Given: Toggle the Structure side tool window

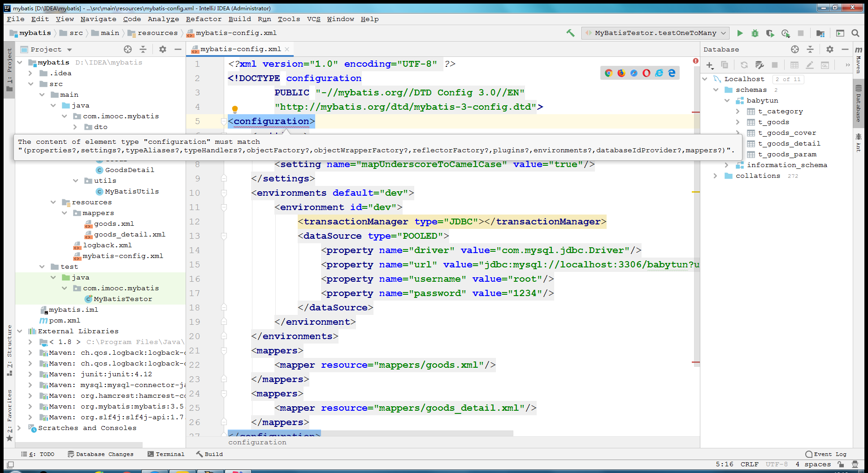Looking at the screenshot, I should click(x=9, y=350).
